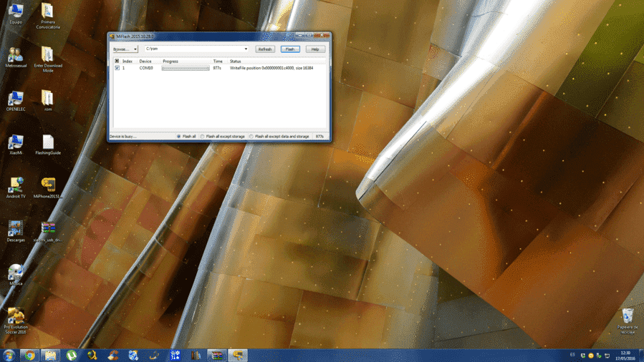Image resolution: width=644 pixels, height=362 pixels.
Task: Click the Time column header
Action: point(218,61)
